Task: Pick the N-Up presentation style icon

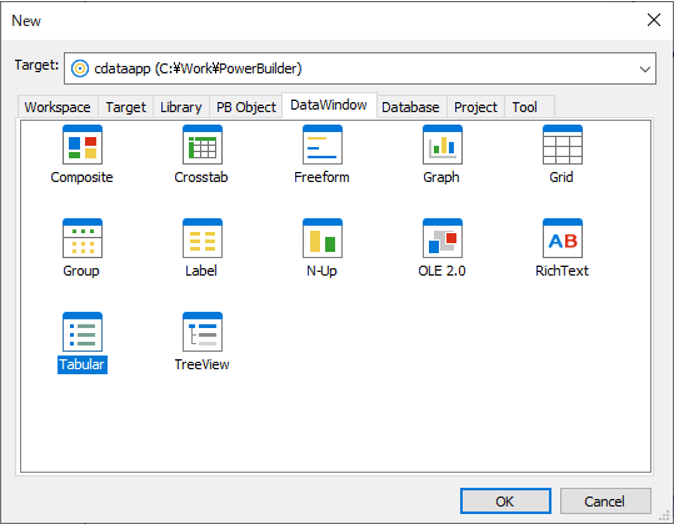Action: click(322, 239)
